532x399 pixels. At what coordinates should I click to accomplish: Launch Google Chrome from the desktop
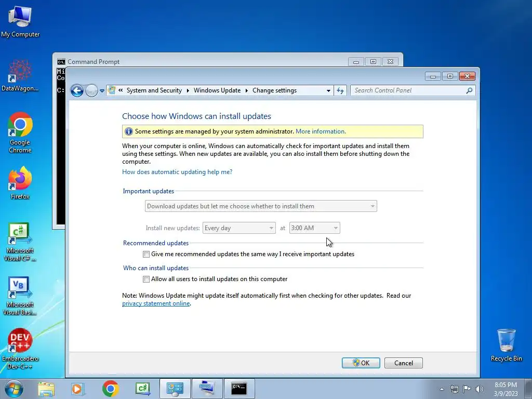click(x=20, y=132)
